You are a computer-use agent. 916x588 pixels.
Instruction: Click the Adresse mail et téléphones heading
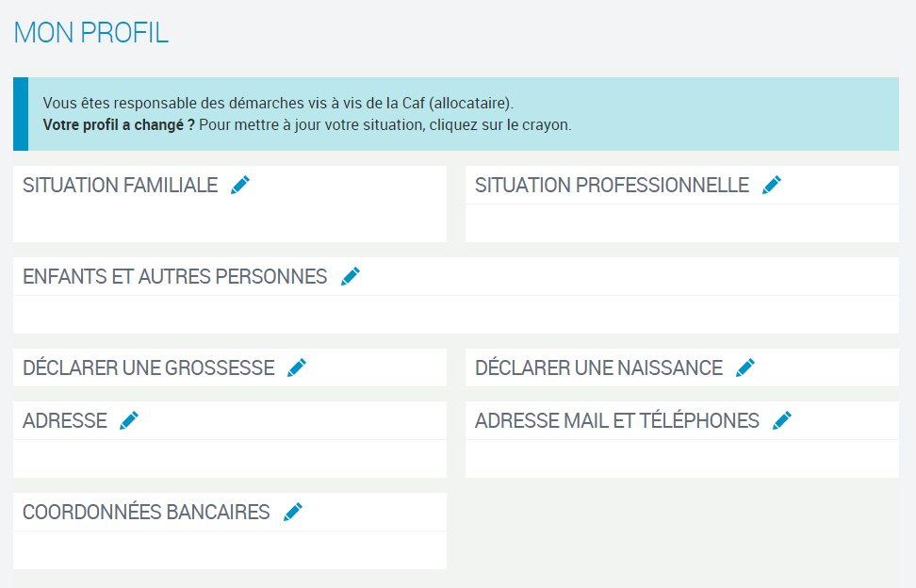click(x=616, y=421)
